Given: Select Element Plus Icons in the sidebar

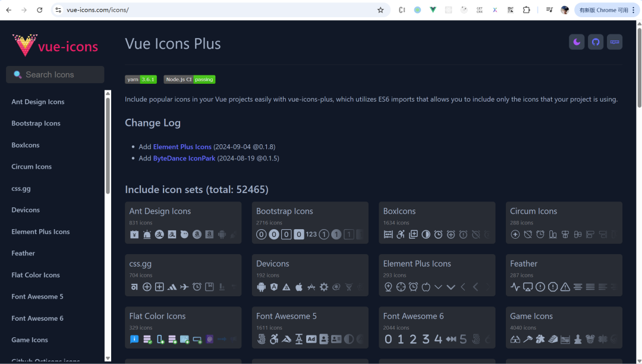Looking at the screenshot, I should [40, 232].
